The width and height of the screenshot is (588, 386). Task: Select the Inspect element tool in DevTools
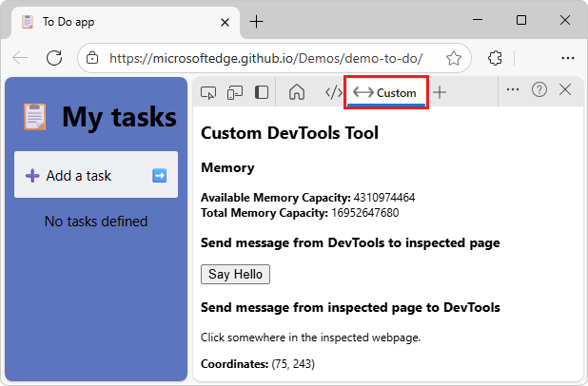pos(208,92)
